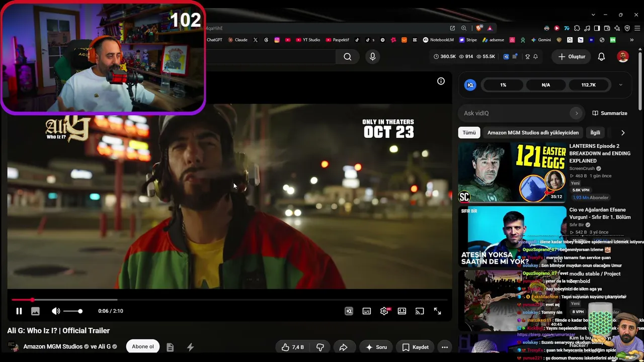
Task: Open the Claude bookmark
Action: [237, 40]
